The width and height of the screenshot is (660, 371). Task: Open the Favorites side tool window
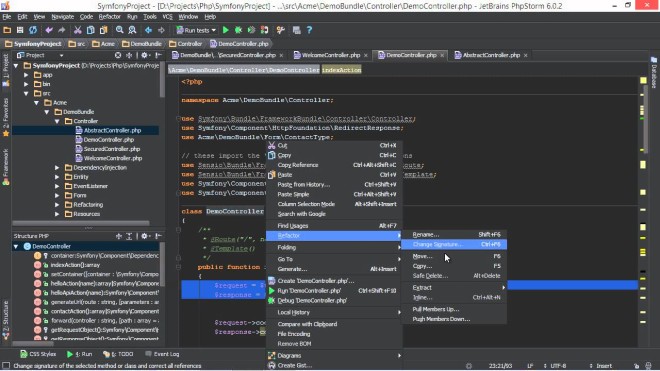click(5, 117)
